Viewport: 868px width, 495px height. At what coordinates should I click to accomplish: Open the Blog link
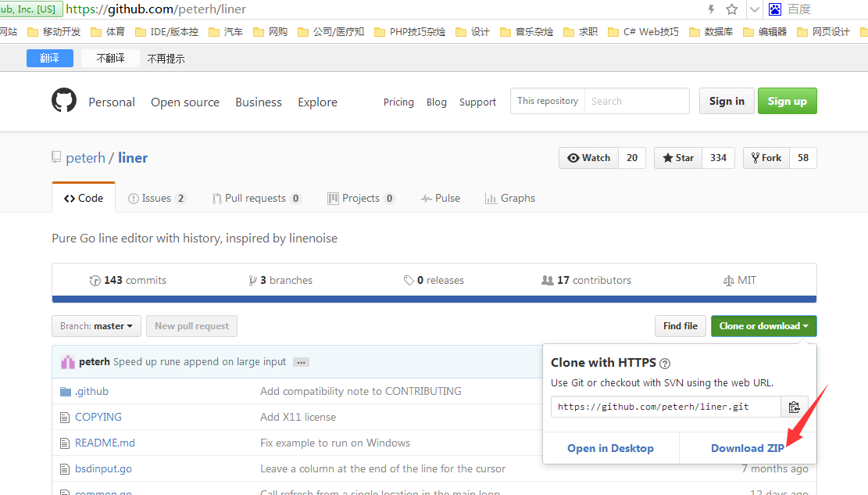click(x=436, y=102)
